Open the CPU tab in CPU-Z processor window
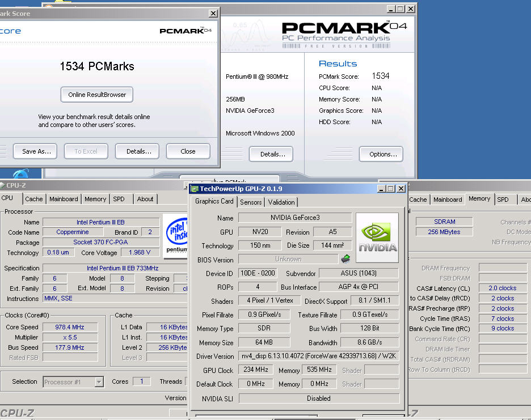The width and height of the screenshot is (531, 420). 8,198
